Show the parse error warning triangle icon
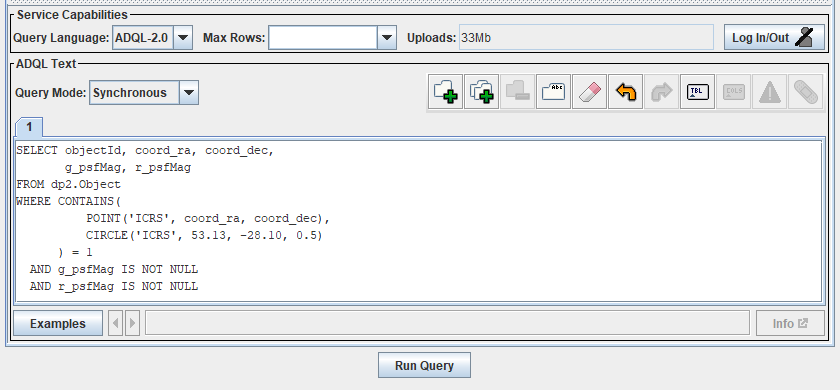The width and height of the screenshot is (840, 390). 769,92
